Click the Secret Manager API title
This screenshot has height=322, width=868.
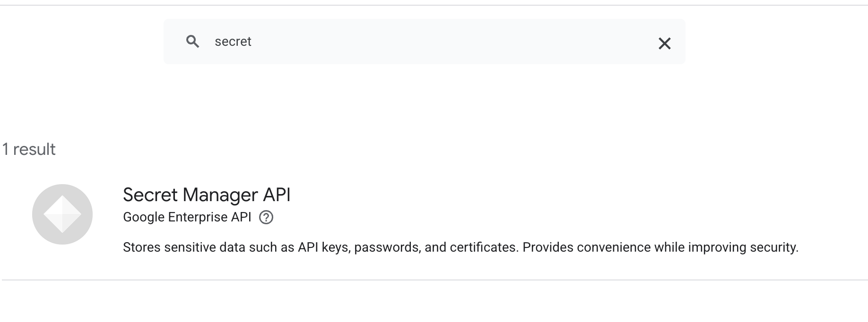208,195
